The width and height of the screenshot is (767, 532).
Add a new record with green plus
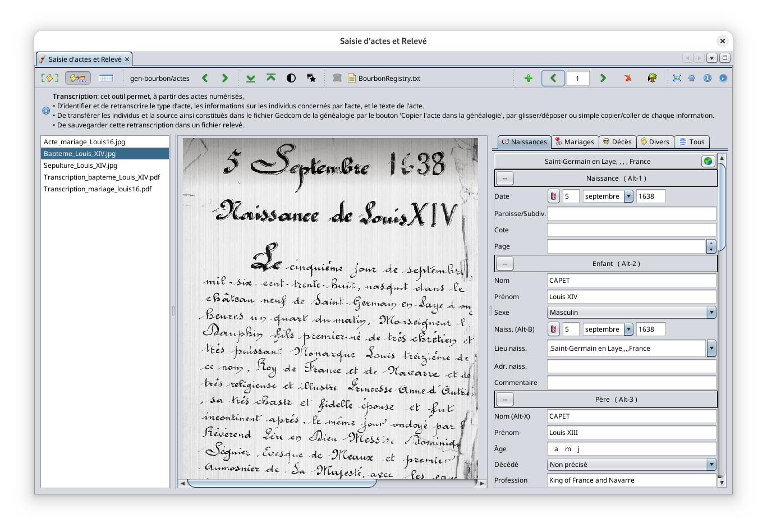[x=528, y=78]
